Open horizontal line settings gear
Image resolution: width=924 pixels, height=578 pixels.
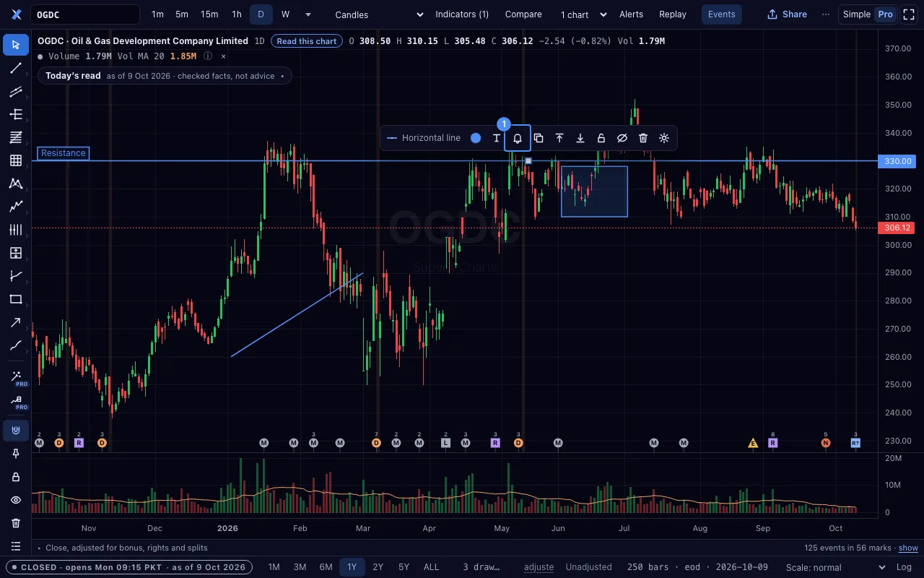664,138
